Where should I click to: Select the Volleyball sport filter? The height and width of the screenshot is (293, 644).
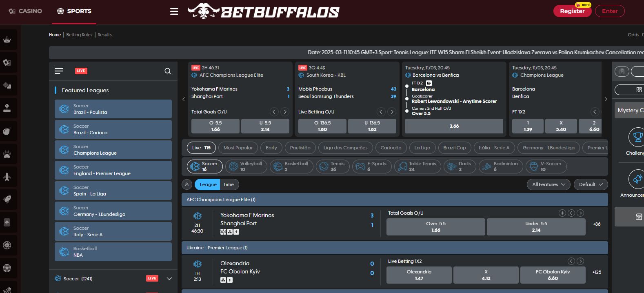246,166
